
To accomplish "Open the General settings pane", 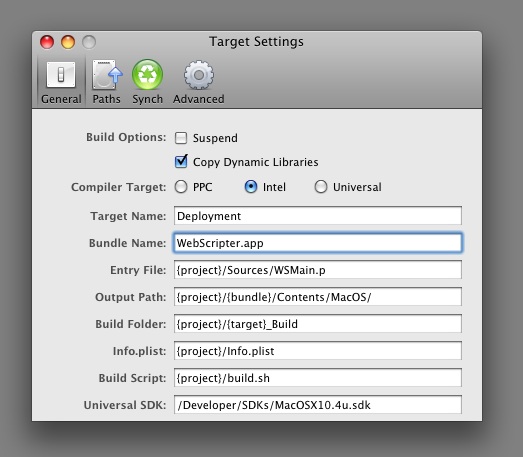I will pos(61,82).
